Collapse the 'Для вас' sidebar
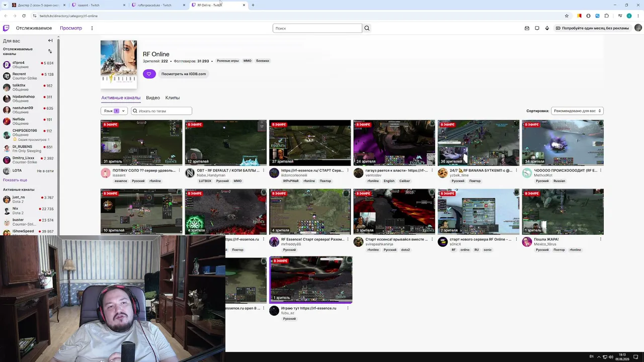 tap(50, 41)
